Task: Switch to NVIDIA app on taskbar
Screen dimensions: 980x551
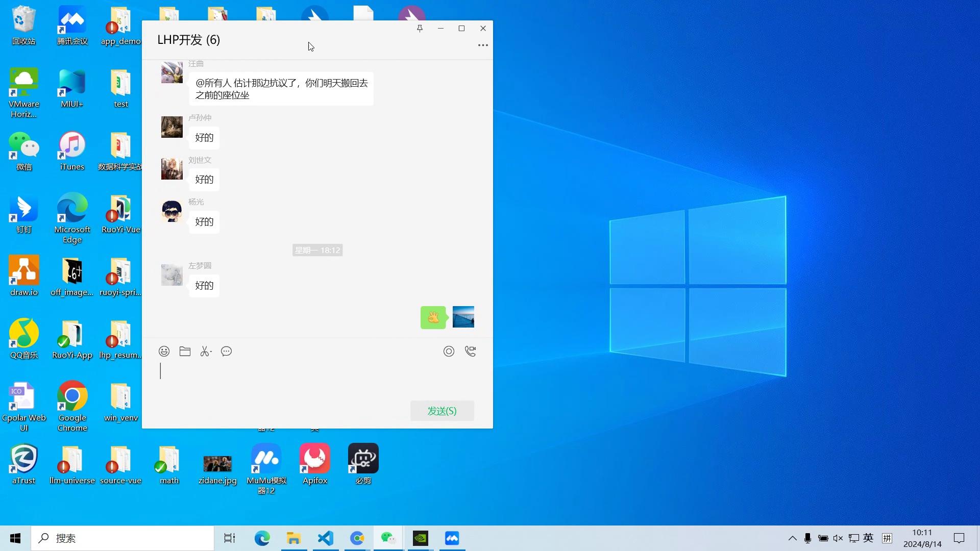Action: tap(421, 538)
